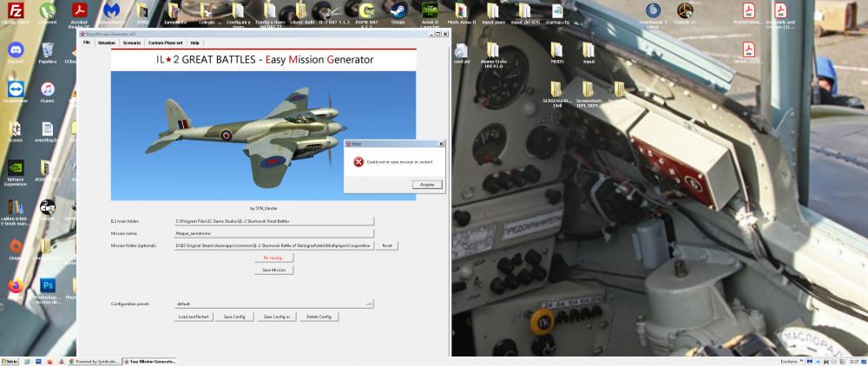Click Aceptar in the Error dialog
This screenshot has height=366, width=868.
tap(427, 184)
